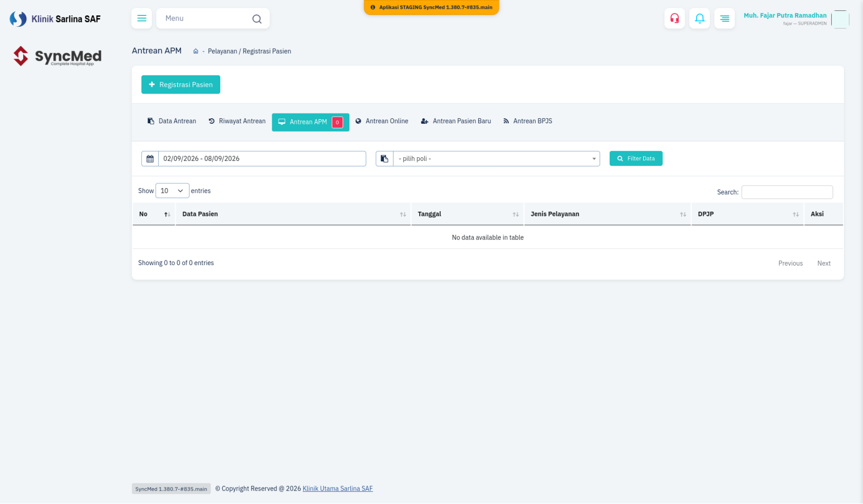Open the right-aligned lines panel icon
Image resolution: width=863 pixels, height=504 pixels.
point(724,18)
